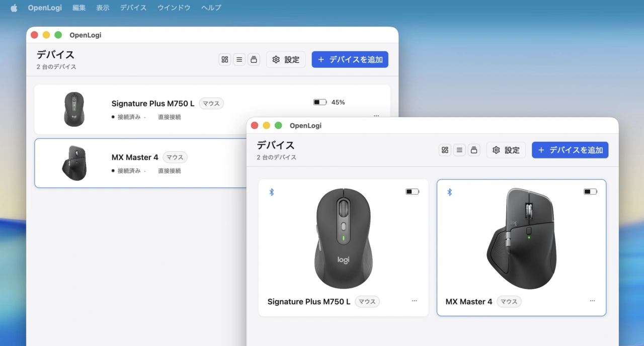The image size is (644, 346).
Task: Click デバイスを追加 in back window
Action: [350, 59]
